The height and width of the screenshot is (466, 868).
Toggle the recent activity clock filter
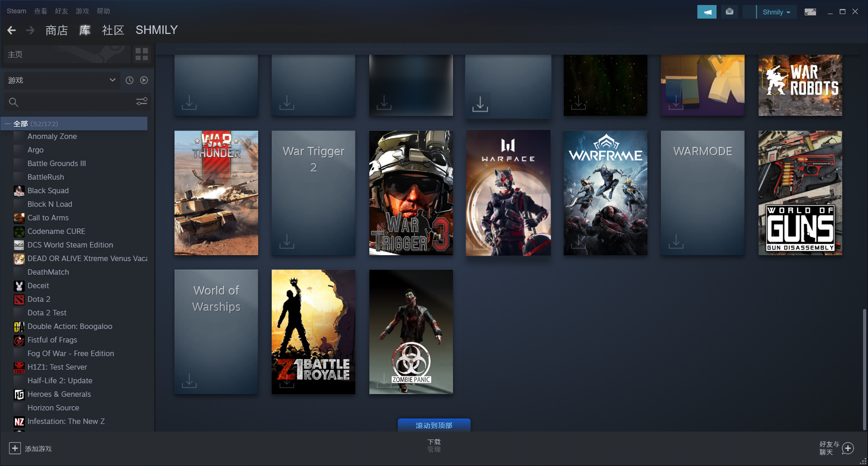pos(129,80)
